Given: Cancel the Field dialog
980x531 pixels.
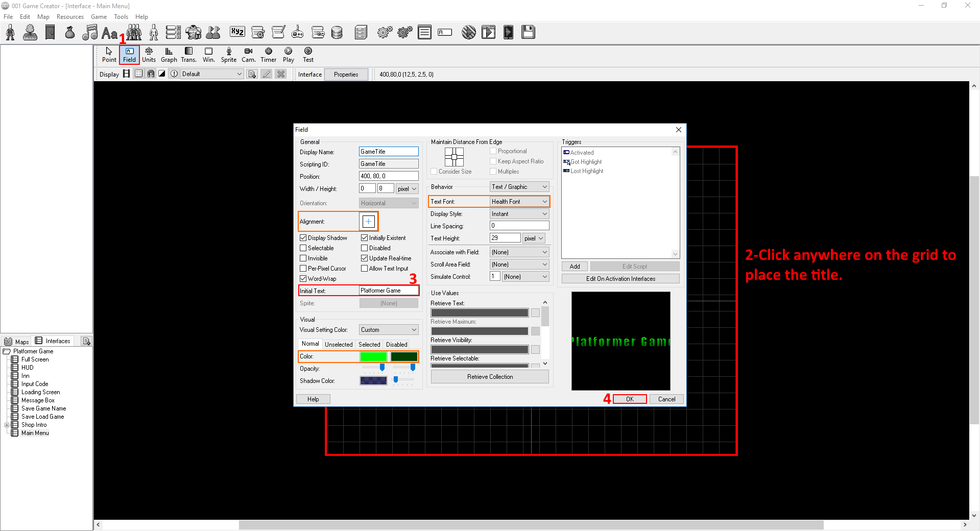Looking at the screenshot, I should [666, 399].
